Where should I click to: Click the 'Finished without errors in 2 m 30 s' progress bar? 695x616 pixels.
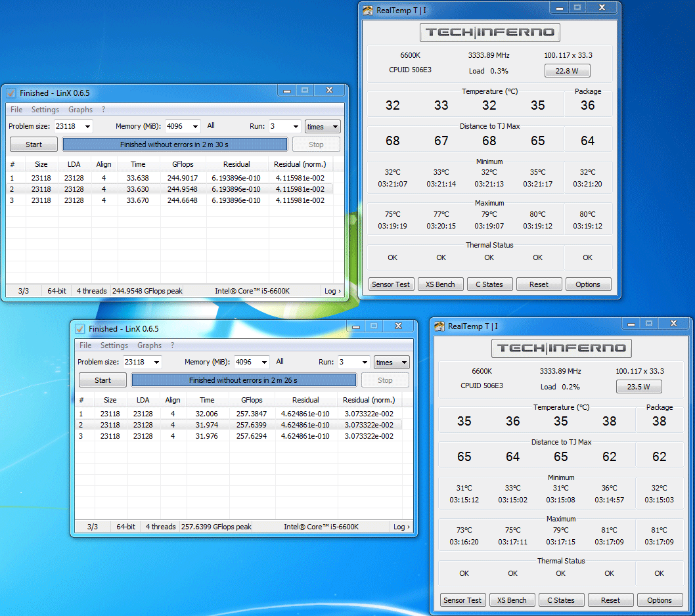click(x=175, y=144)
